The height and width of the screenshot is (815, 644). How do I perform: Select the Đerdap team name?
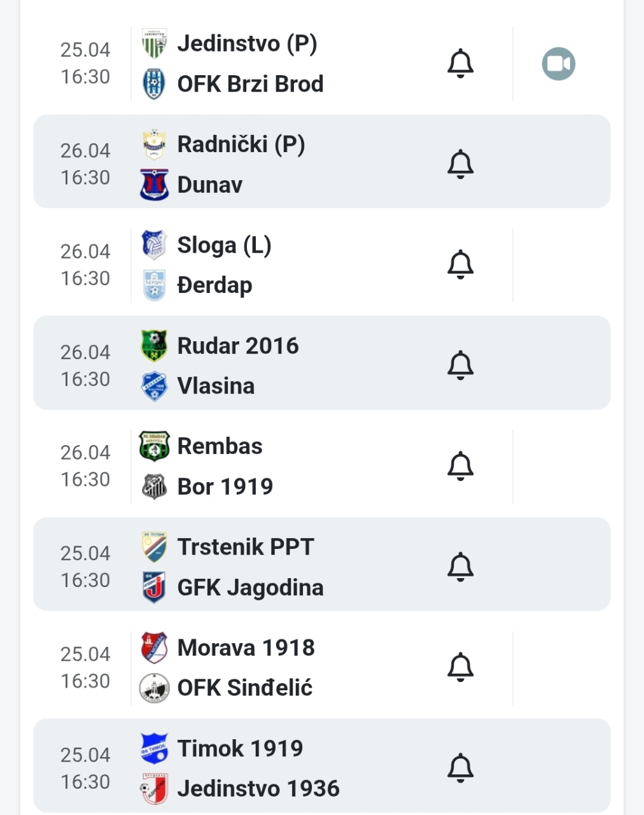[214, 285]
